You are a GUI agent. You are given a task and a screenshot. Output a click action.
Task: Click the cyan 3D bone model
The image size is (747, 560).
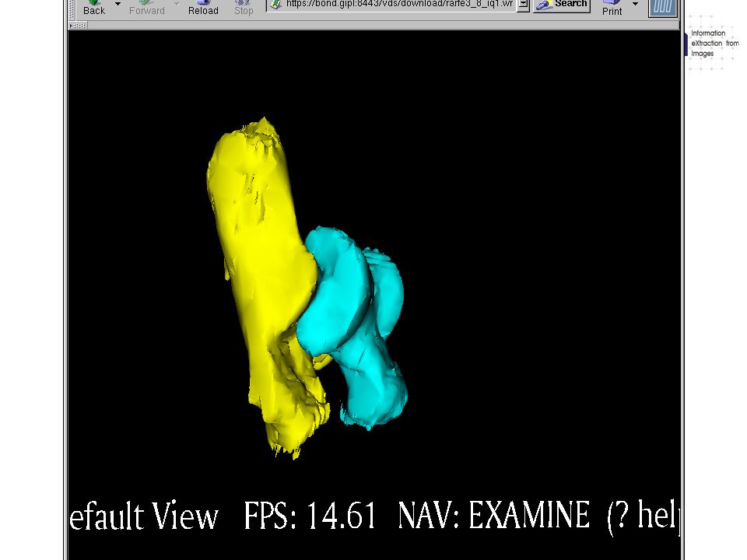[x=352, y=328]
